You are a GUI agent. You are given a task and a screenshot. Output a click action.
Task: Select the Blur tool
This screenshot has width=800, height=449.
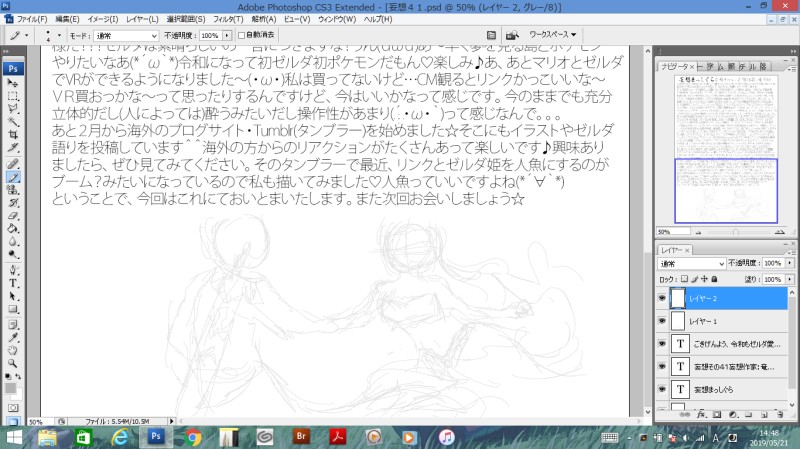13,241
